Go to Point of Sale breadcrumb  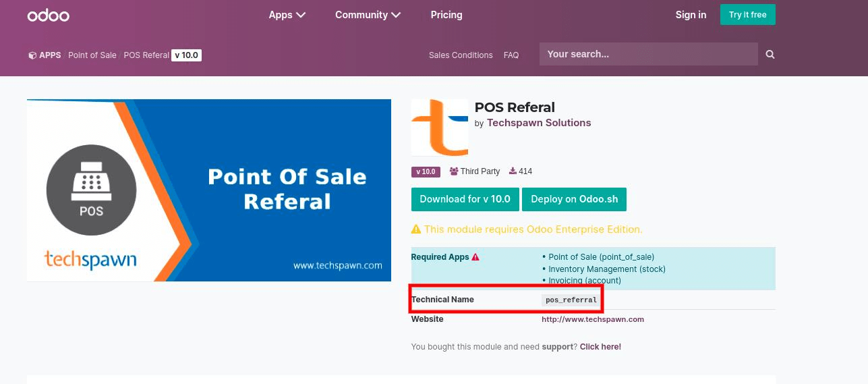point(92,55)
